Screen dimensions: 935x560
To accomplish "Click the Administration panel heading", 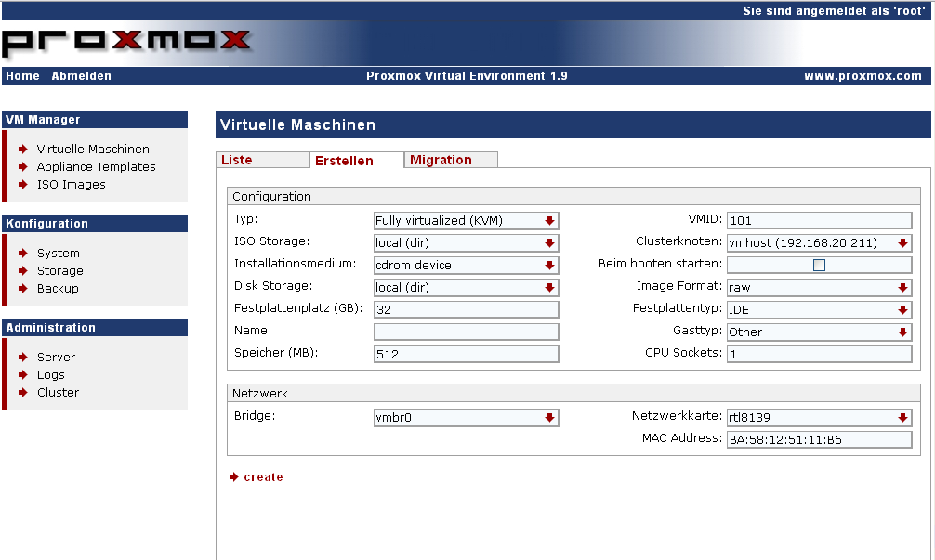I will (95, 328).
